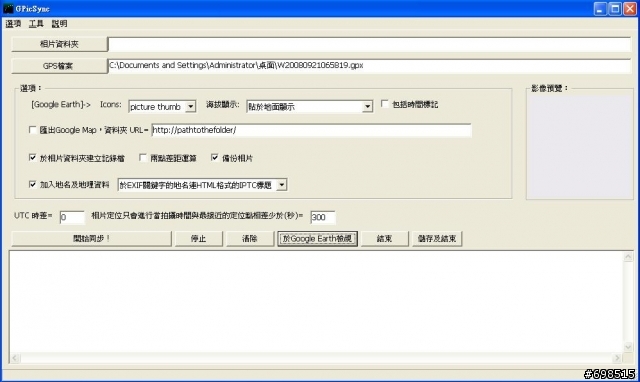Toggle 加入地名及地理資料 checkbox
640x382 pixels.
tap(33, 184)
